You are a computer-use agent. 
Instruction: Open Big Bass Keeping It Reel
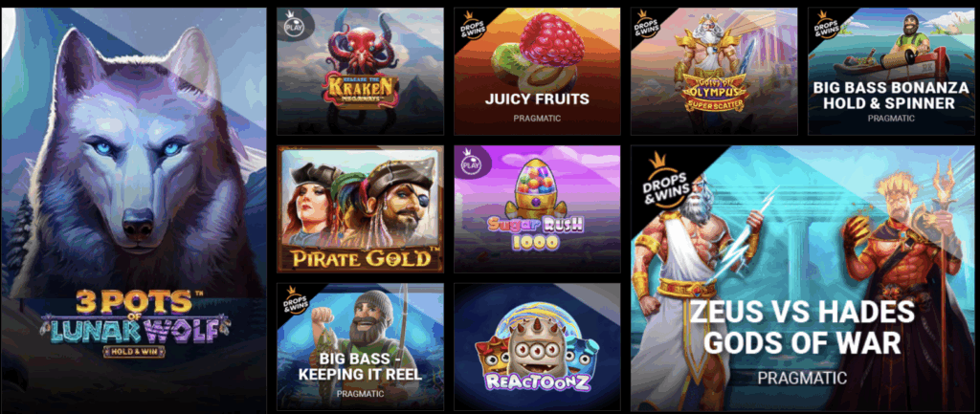(361, 347)
